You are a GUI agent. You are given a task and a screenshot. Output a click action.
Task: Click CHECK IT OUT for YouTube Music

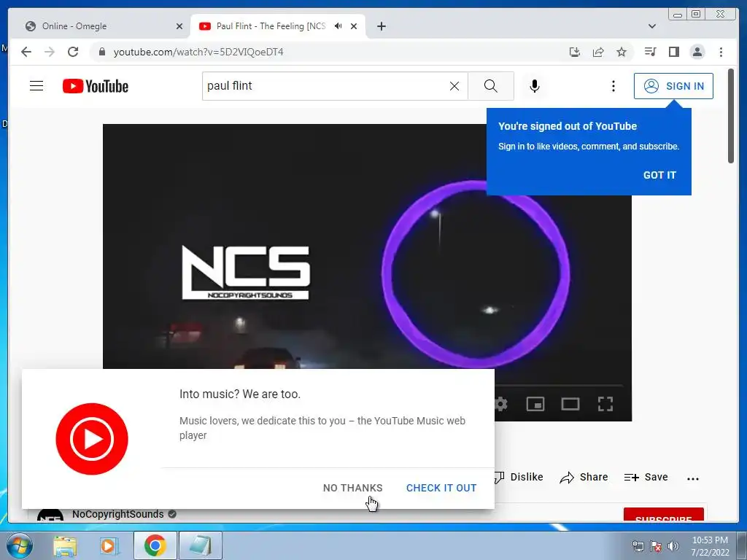coord(441,488)
